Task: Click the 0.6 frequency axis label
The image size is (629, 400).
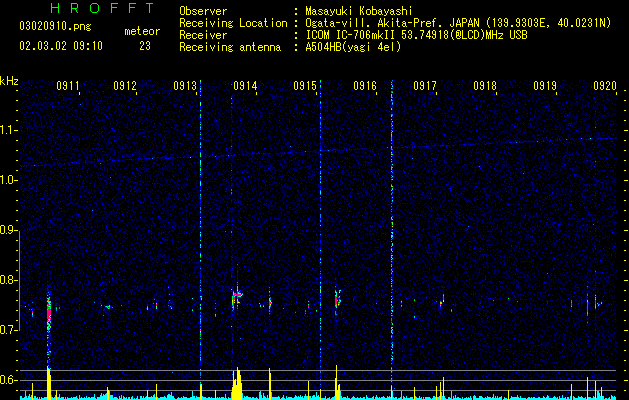Action: click(8, 380)
